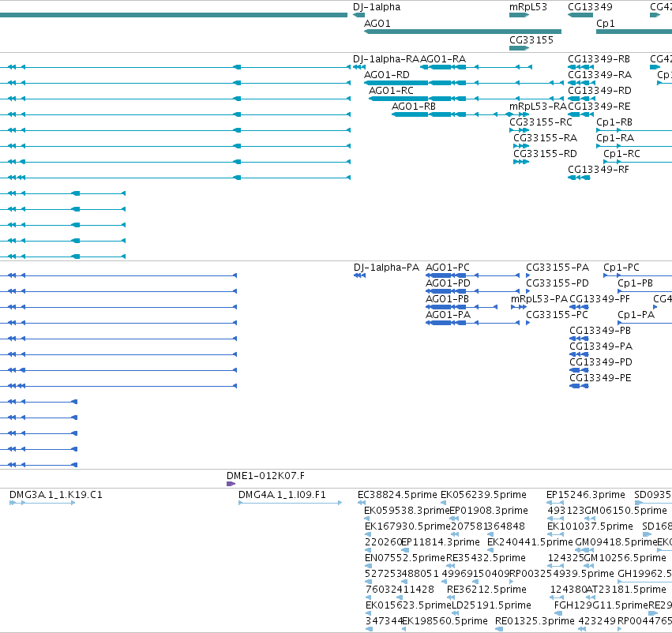
Task: Click the DJ-1alpha-PA protein label
Action: pyautogui.click(x=386, y=268)
